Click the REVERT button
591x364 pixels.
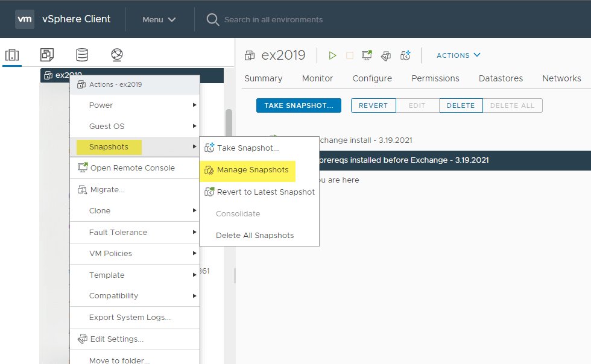pos(373,105)
